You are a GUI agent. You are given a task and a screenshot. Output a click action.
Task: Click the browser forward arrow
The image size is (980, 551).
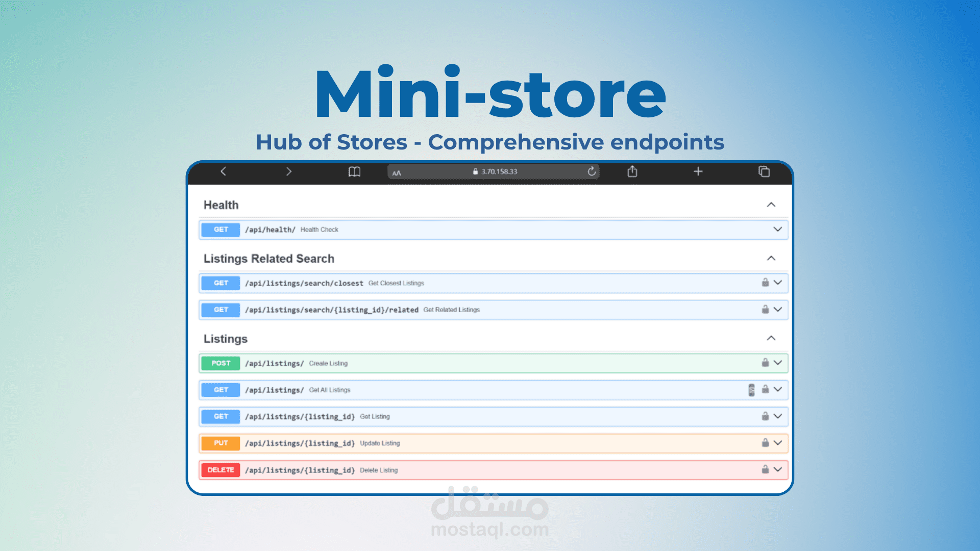[288, 171]
